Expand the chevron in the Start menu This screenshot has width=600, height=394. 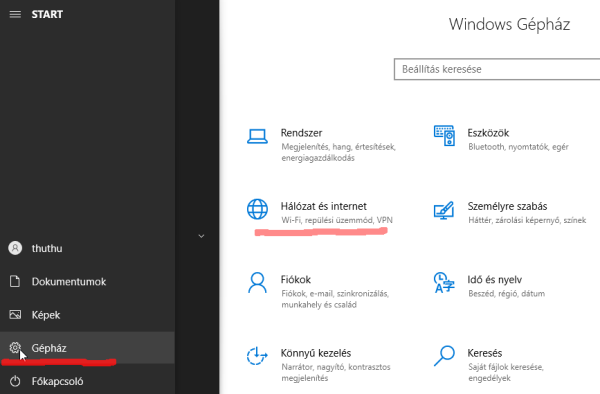click(x=201, y=236)
